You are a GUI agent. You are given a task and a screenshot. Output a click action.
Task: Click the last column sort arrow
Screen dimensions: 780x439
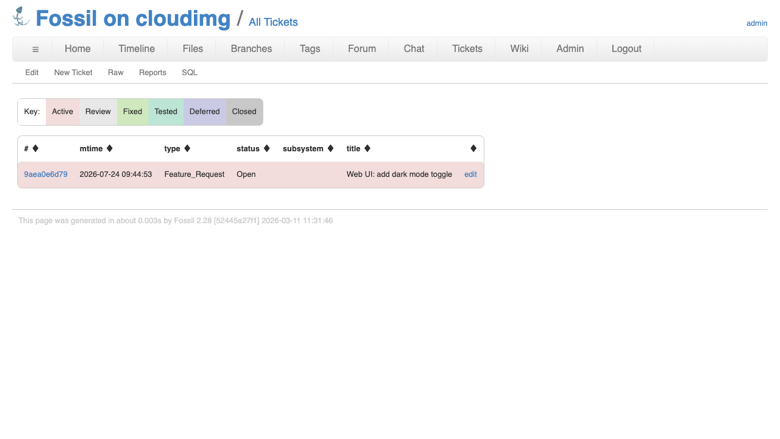coord(473,148)
